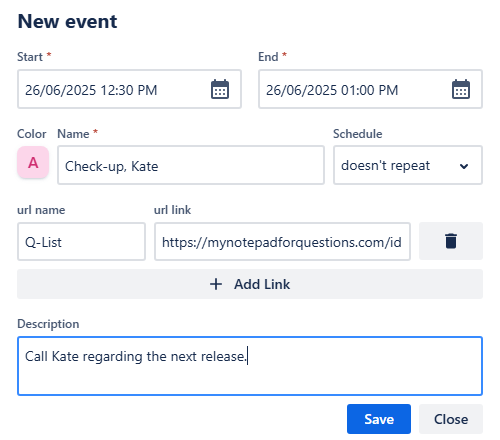Delete the Q-List link with trash icon
This screenshot has width=500, height=440.
(451, 241)
